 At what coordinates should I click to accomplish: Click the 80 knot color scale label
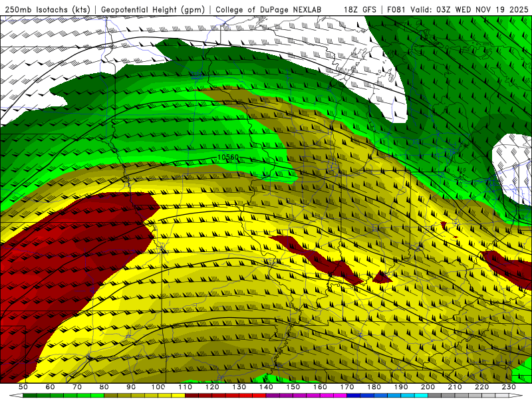104,387
